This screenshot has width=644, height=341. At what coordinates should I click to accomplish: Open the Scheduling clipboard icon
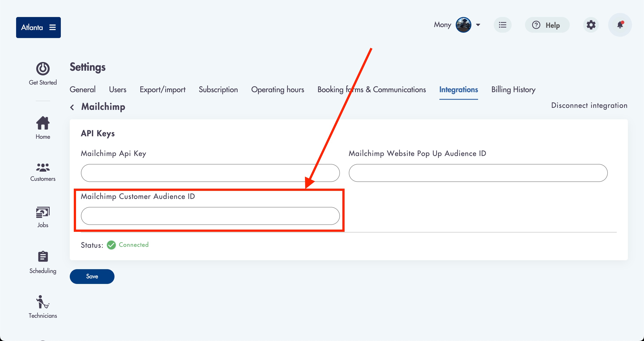click(43, 256)
